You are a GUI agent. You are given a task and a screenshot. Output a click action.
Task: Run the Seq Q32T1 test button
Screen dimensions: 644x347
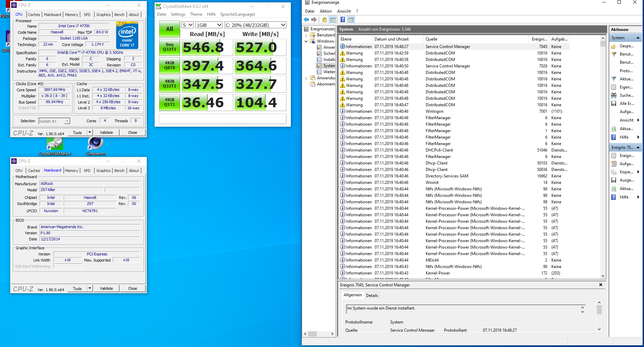(x=169, y=47)
